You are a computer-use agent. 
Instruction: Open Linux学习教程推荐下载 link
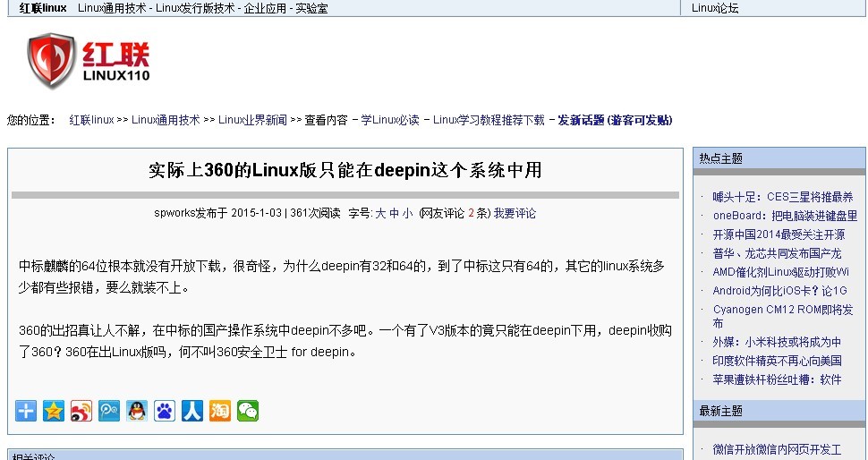pyautogui.click(x=489, y=120)
